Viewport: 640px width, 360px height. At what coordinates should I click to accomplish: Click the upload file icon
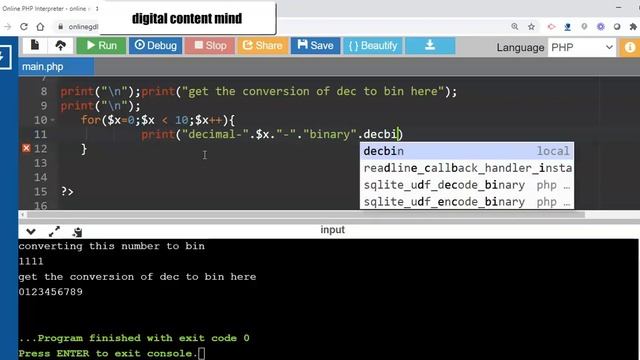(x=60, y=45)
